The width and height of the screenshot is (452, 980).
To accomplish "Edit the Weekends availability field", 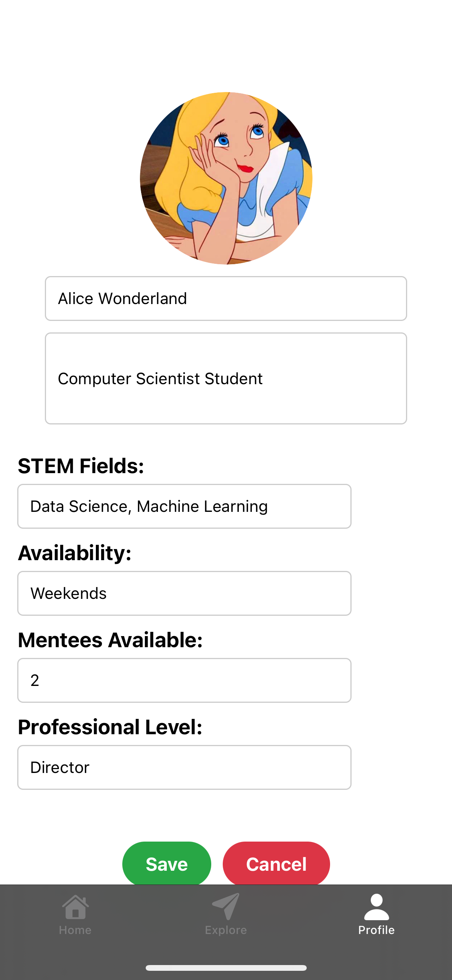I will click(184, 594).
